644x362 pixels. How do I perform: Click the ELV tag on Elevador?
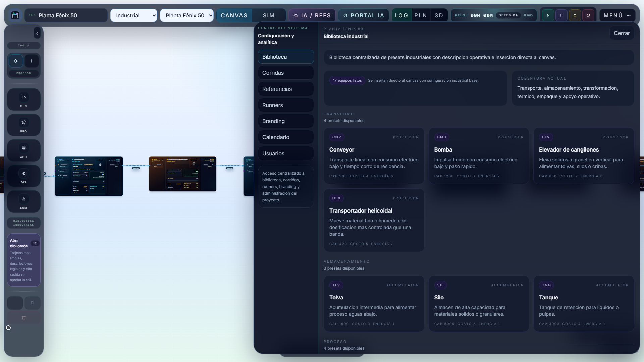pos(546,137)
